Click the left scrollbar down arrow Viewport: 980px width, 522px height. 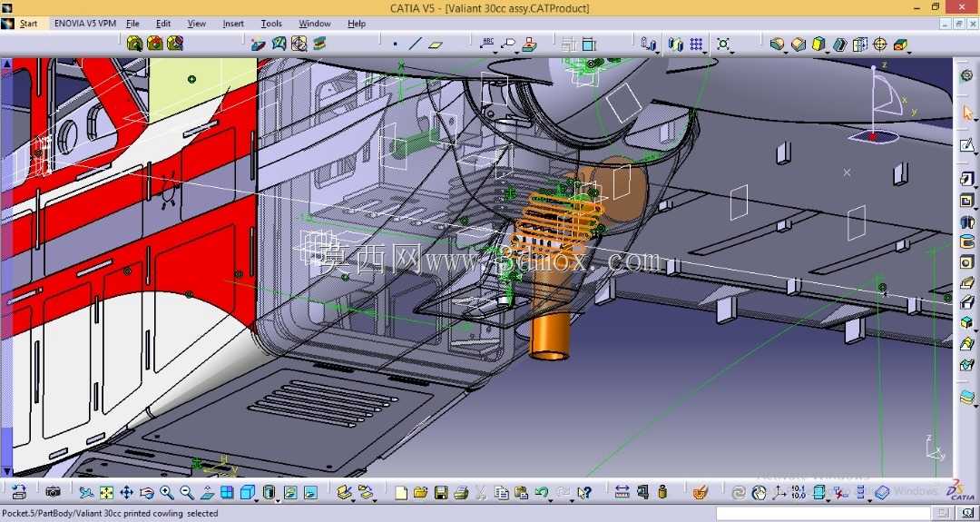click(x=6, y=471)
